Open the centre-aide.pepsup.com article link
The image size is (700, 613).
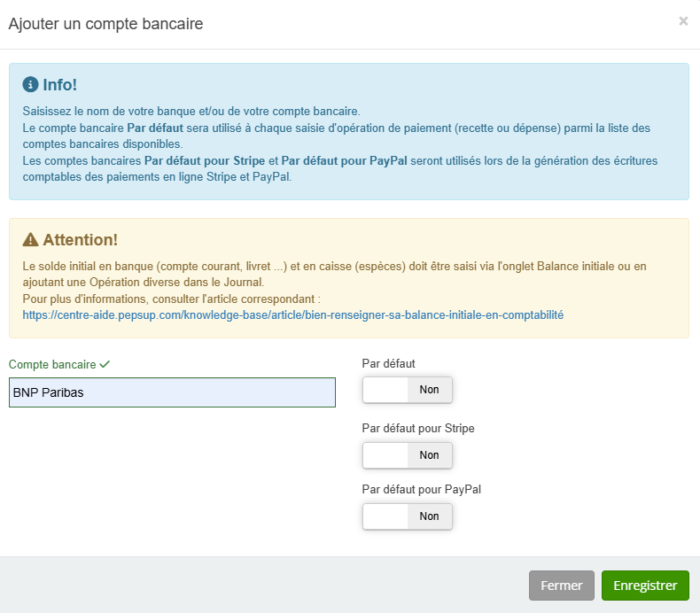[x=293, y=314]
